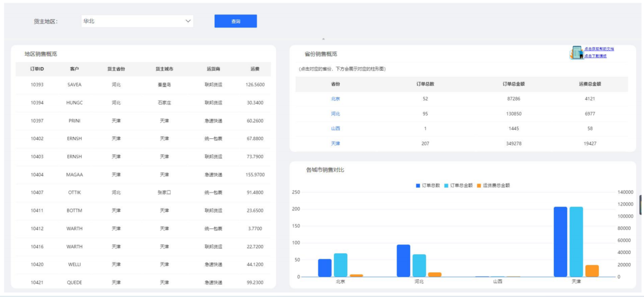Click customer BOTTM cell
644x297 pixels.
(75, 211)
